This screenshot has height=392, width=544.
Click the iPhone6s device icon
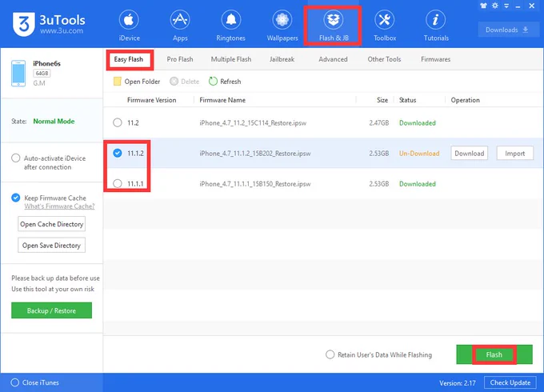tap(18, 73)
